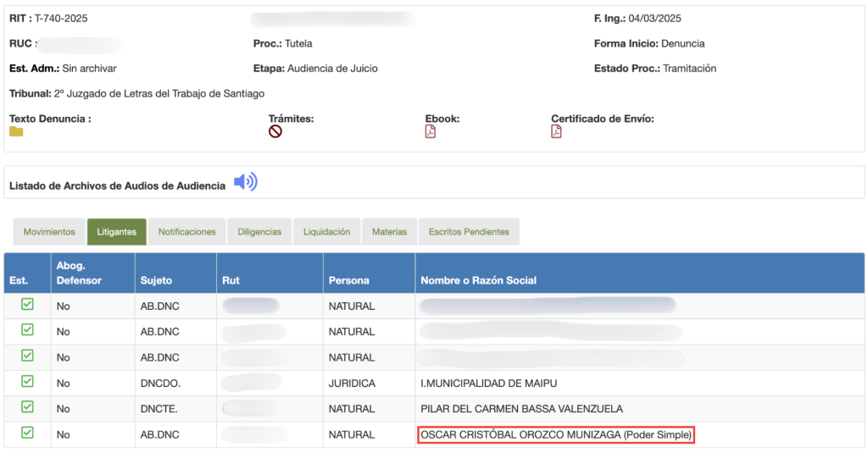Image resolution: width=868 pixels, height=453 pixels.
Task: Click the first row's green status checkmark
Action: (27, 305)
